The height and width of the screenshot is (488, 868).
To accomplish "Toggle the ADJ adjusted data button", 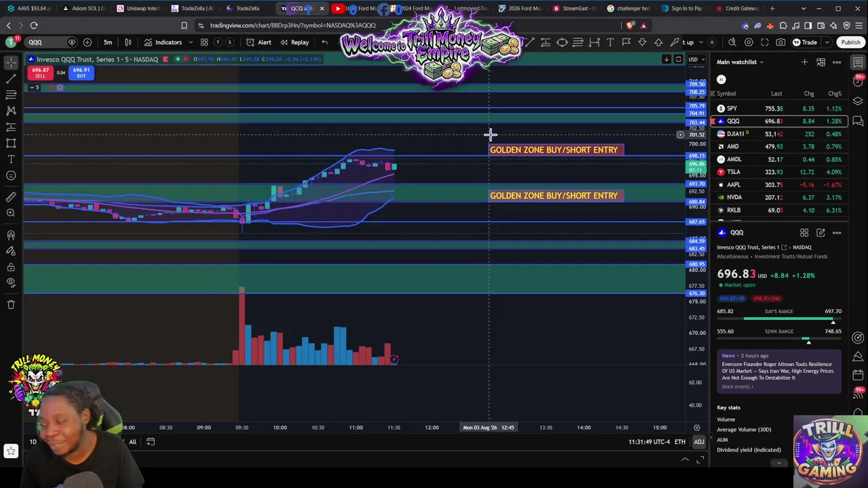I will coord(698,442).
